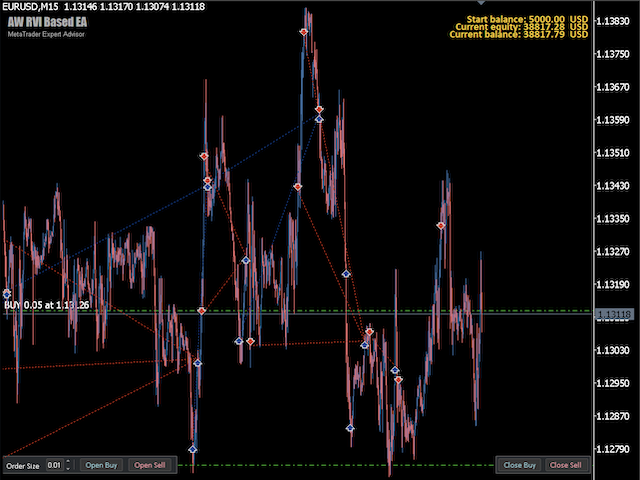This screenshot has height=480, width=640.
Task: Click the Open Sell button
Action: tap(149, 465)
